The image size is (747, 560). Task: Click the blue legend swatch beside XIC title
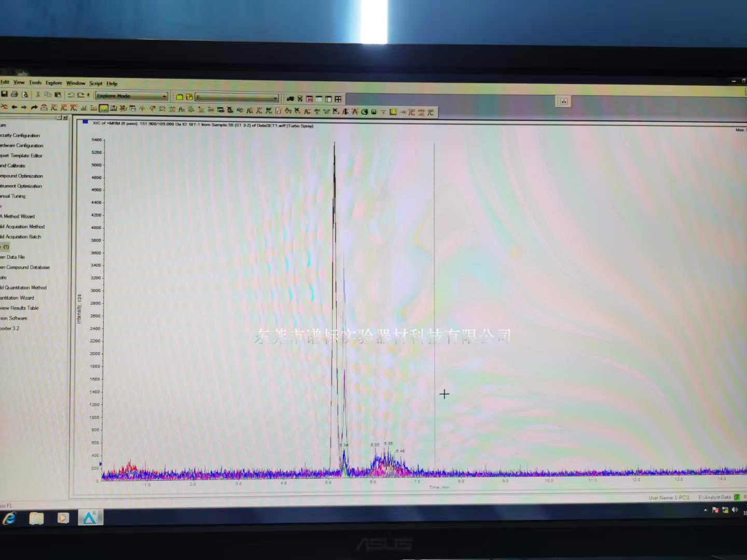pyautogui.click(x=85, y=122)
